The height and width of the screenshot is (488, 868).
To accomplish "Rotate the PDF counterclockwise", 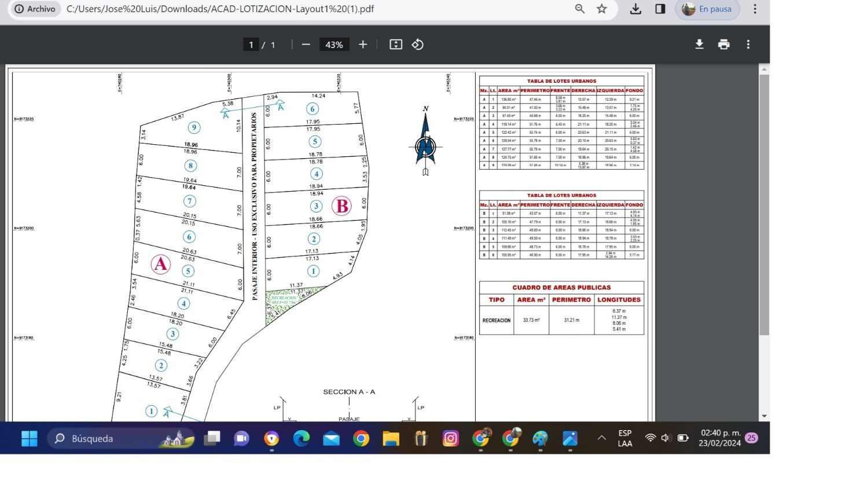I will [x=418, y=45].
